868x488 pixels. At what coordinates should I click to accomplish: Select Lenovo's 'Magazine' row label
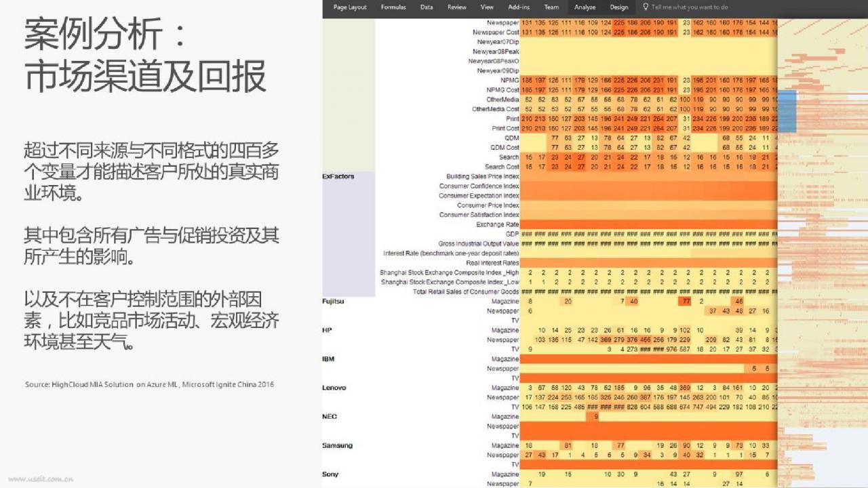coord(505,388)
